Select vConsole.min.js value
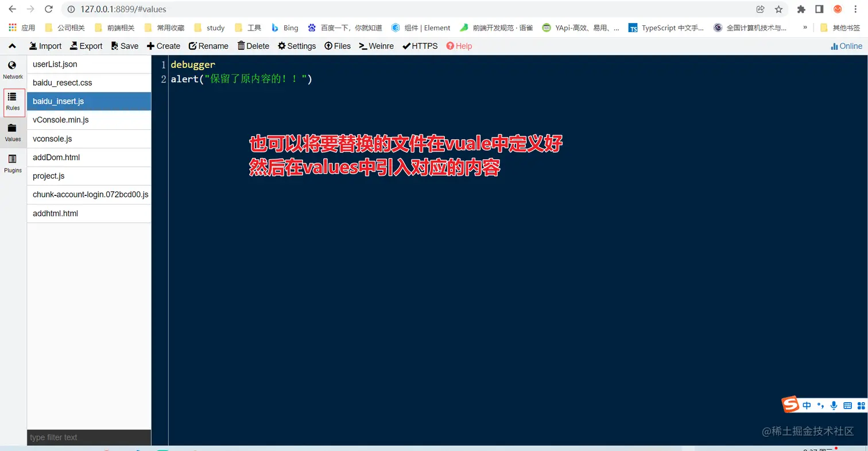868x451 pixels. point(89,120)
